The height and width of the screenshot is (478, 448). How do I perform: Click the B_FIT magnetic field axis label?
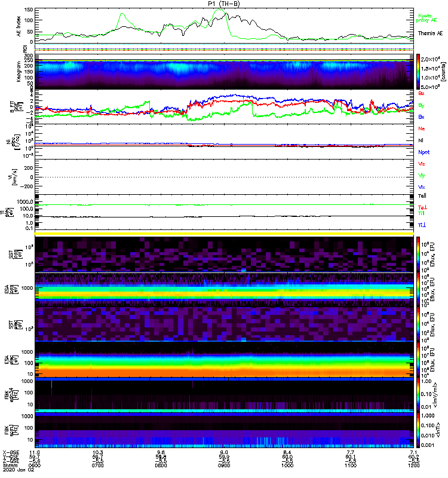[x=16, y=107]
